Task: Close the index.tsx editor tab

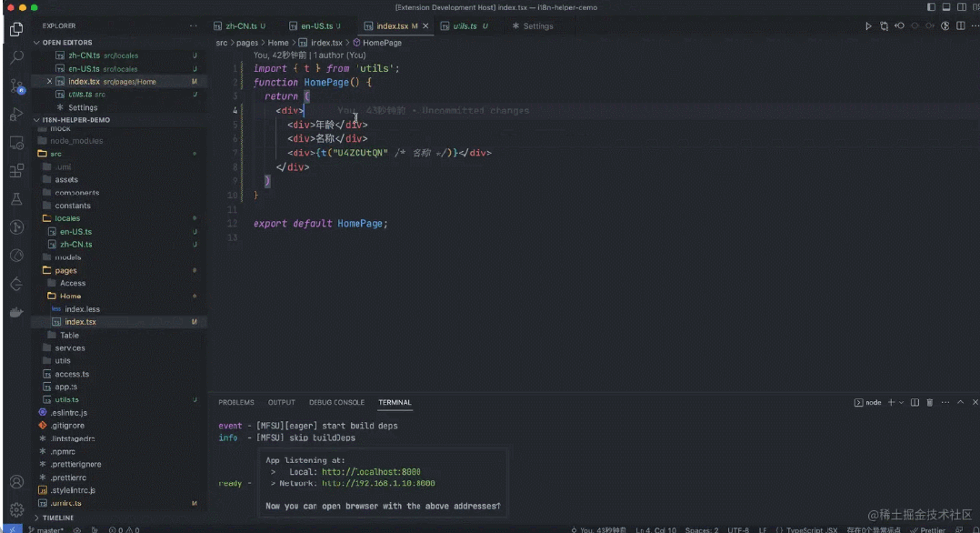Action: coord(425,26)
